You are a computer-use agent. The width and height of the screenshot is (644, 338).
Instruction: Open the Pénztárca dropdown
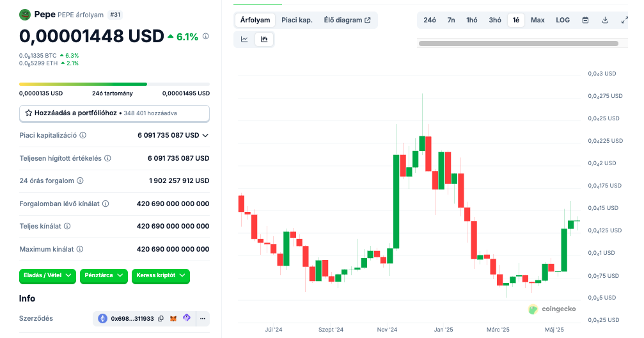[x=103, y=276]
